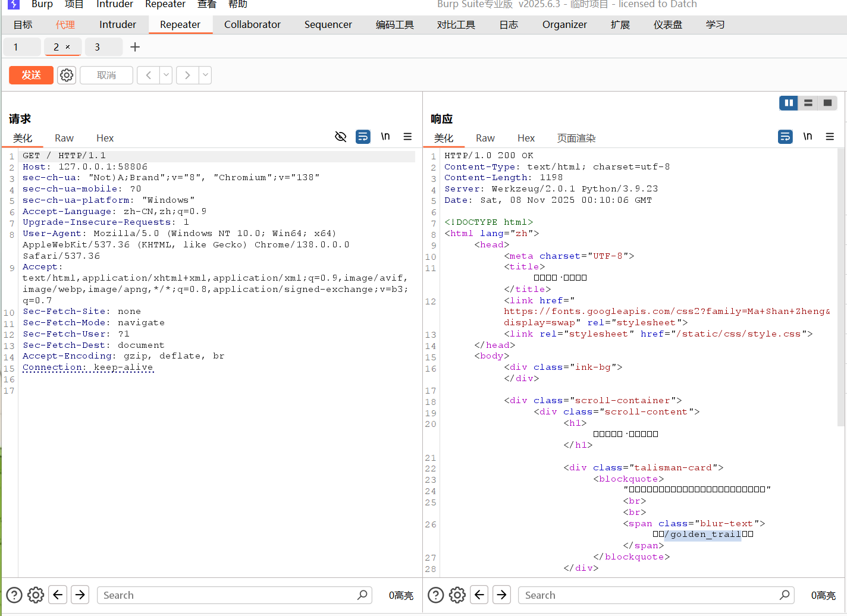
Task: Expand the back history dropdown arrow
Action: [x=166, y=75]
